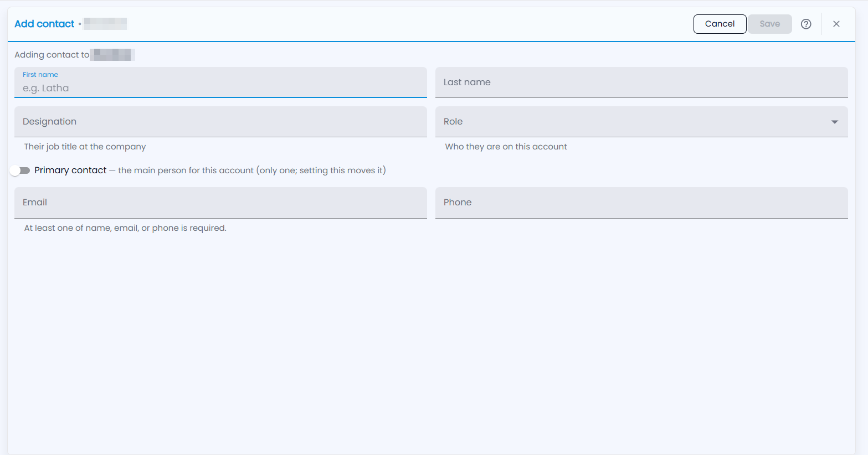
Task: Click the Add contact title text
Action: tap(44, 24)
